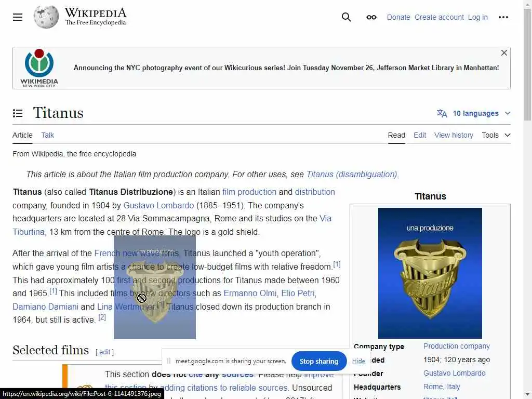The width and height of the screenshot is (532, 399).
Task: Expand the Tools dropdown menu
Action: pyautogui.click(x=496, y=135)
